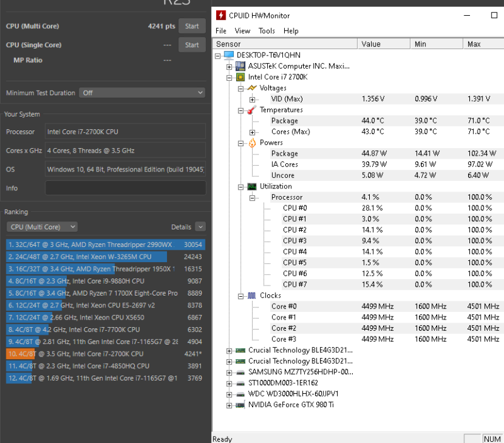This screenshot has width=504, height=443.
Task: Collapse the DESKTOP-T6V1QHN tree node
Action: pos(217,56)
